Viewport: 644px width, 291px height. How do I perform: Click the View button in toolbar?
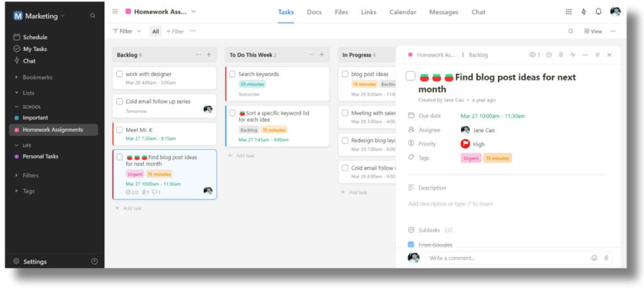click(592, 31)
